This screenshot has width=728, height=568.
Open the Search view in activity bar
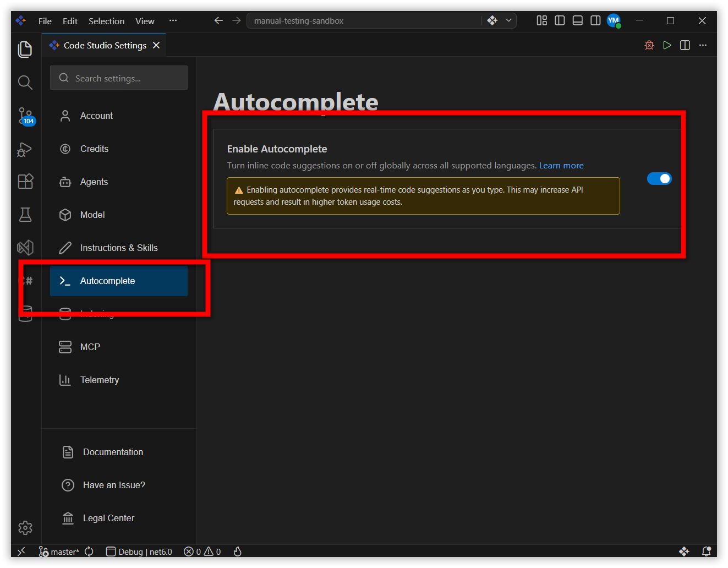pyautogui.click(x=25, y=83)
